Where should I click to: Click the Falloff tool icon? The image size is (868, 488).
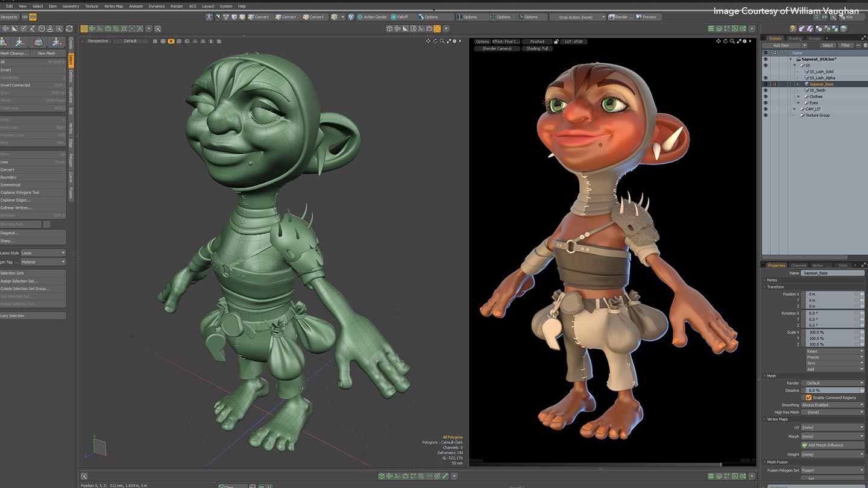[x=394, y=17]
